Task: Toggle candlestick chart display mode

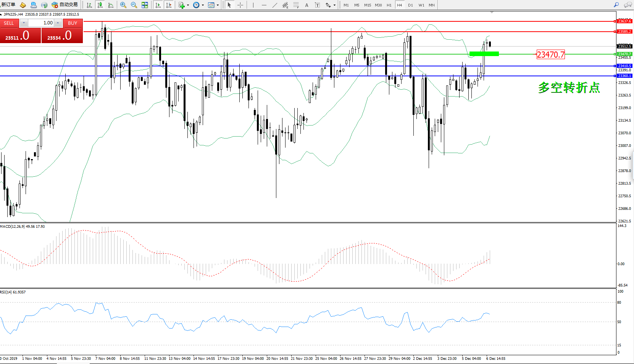Action: click(x=100, y=5)
